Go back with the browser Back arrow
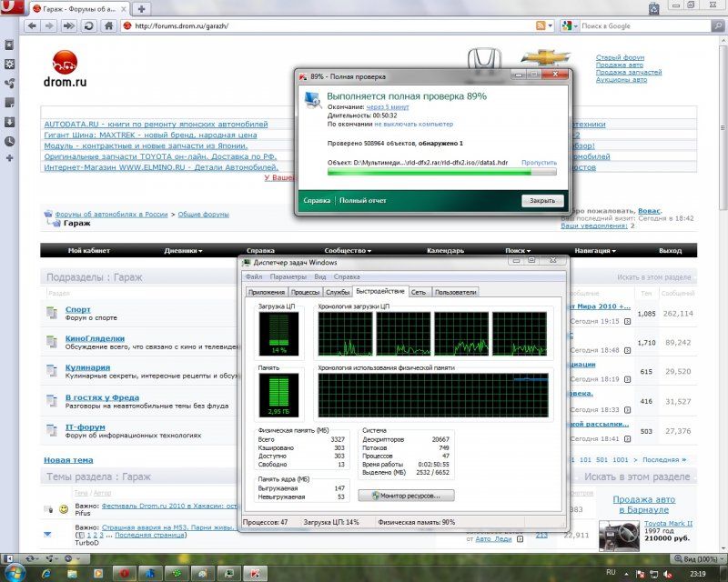 pyautogui.click(x=32, y=26)
